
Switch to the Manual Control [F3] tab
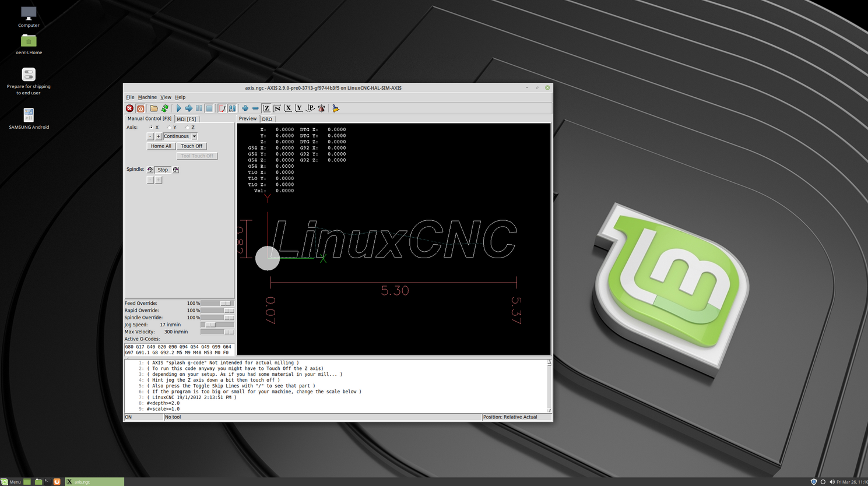click(x=149, y=118)
